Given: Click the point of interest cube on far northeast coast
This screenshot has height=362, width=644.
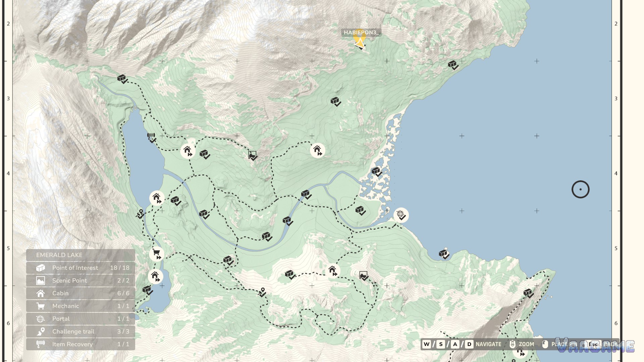Looking at the screenshot, I should [453, 65].
